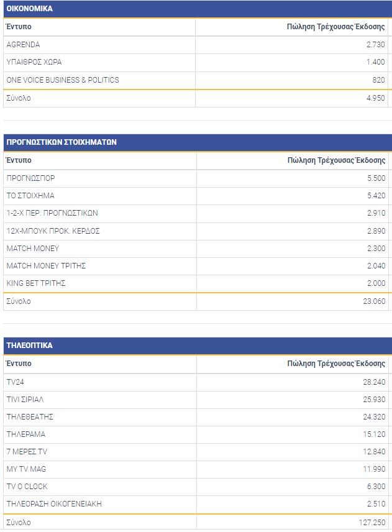392x532 pixels.
Task: Click the ΠΡΟΓΝΩΣΤΙΚΩΝ ΣΤΟΙΧΗΜΑΤΩΝ section header
Action: (62, 142)
